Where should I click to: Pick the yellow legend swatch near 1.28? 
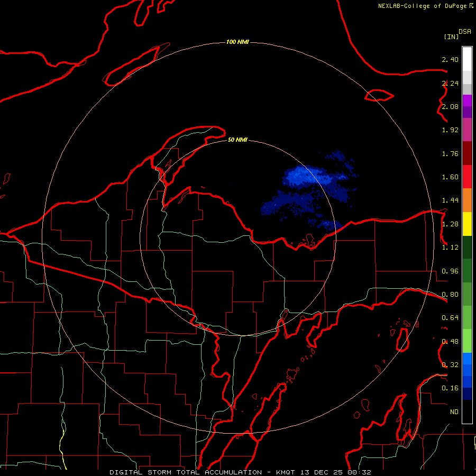tap(467, 224)
